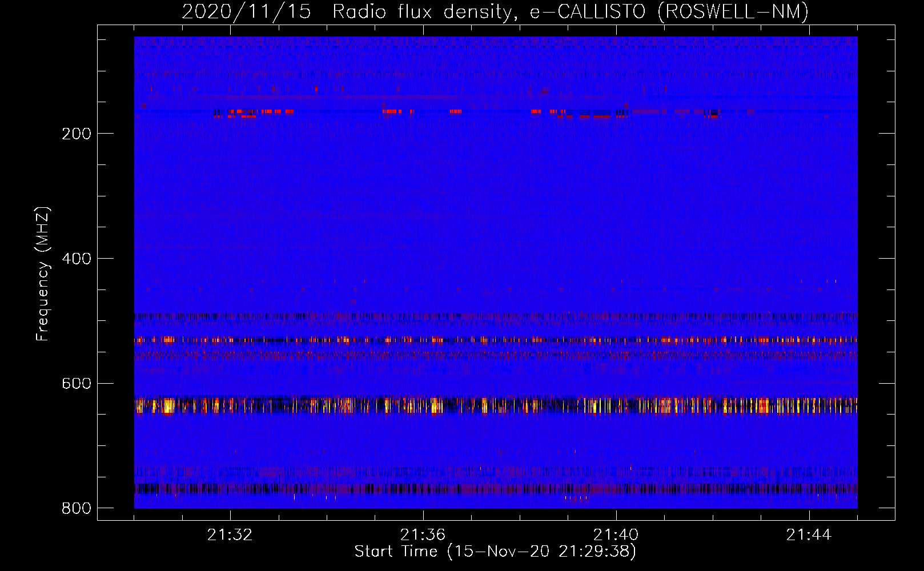Click the 21:32 time tick label

coord(230,535)
